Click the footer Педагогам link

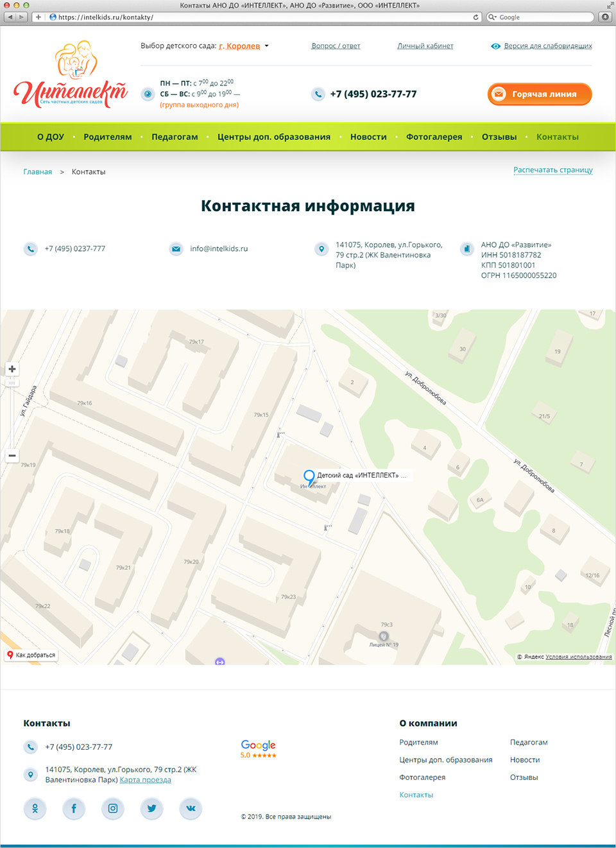pyautogui.click(x=529, y=743)
